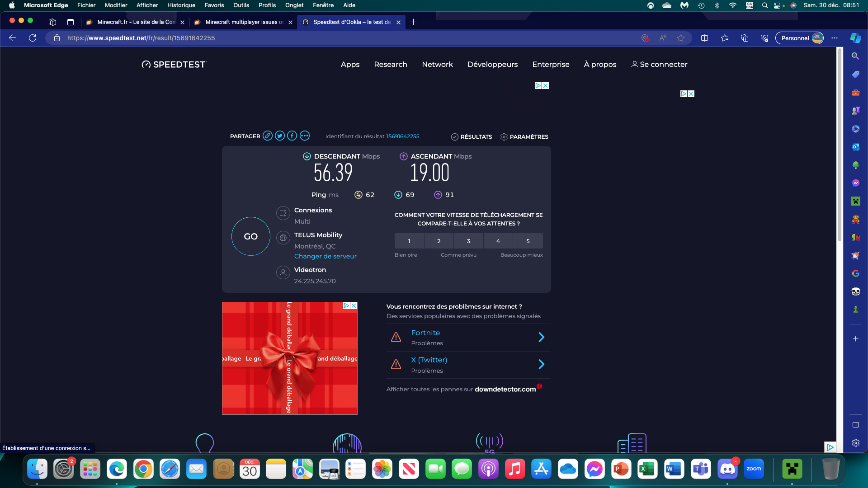Screen dimensions: 868x488
Task: Toggle Edge split screen view
Action: (x=704, y=38)
